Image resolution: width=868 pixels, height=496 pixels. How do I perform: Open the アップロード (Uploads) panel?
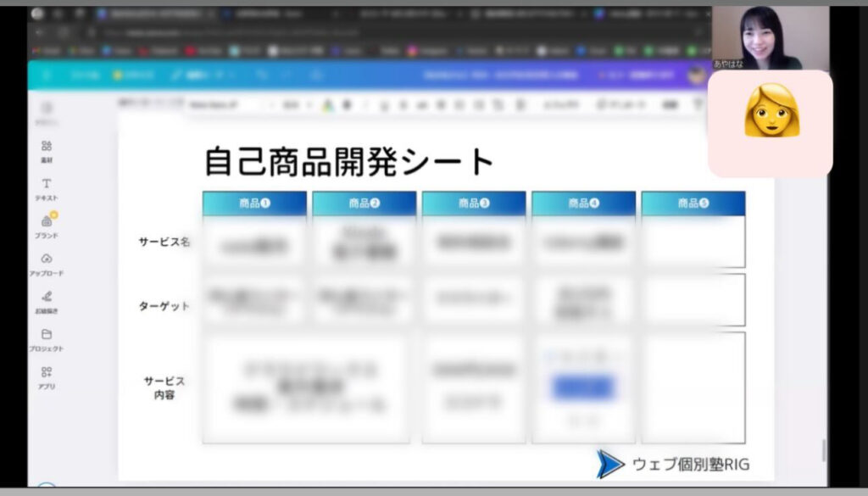pos(47,262)
